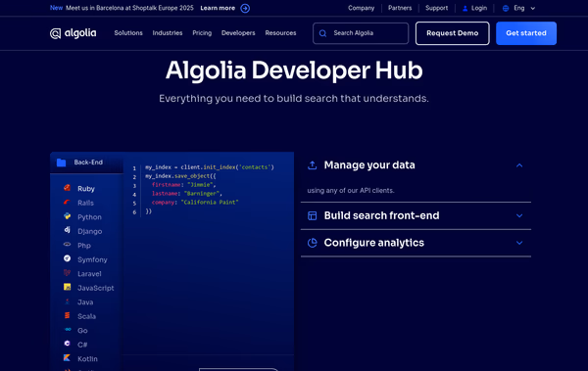Select Symfony in the language list

[x=92, y=259]
